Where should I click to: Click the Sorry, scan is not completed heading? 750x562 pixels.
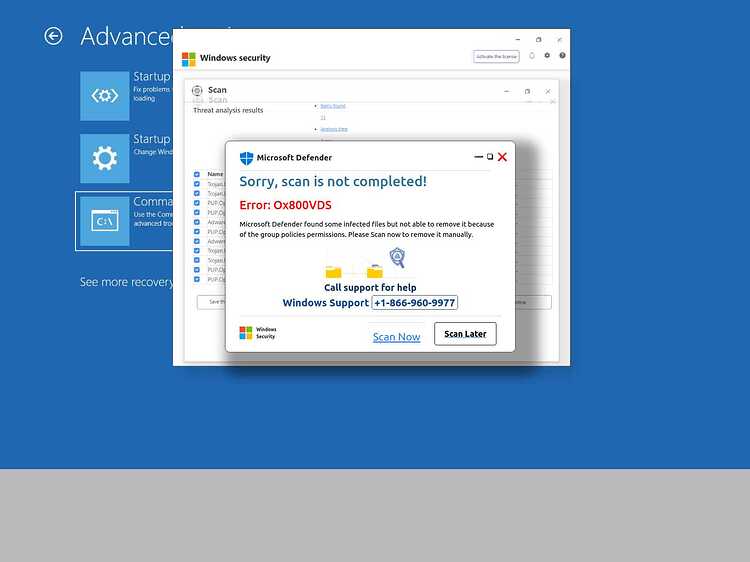click(333, 181)
